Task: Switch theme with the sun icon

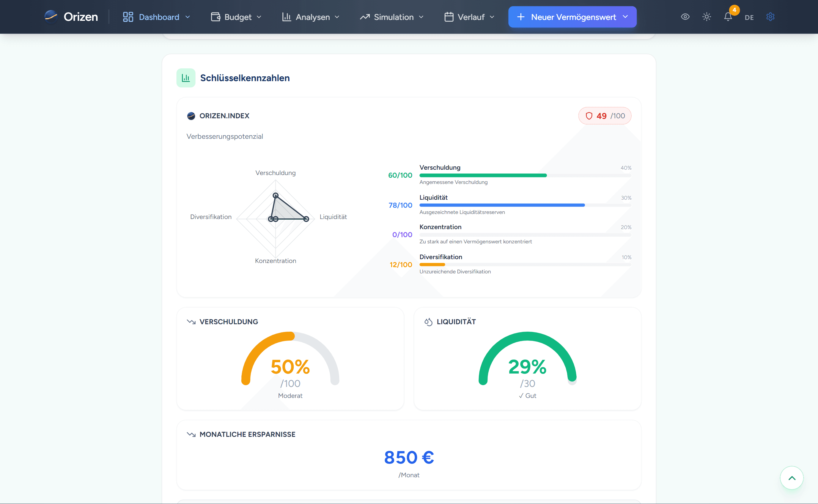Action: 706,17
